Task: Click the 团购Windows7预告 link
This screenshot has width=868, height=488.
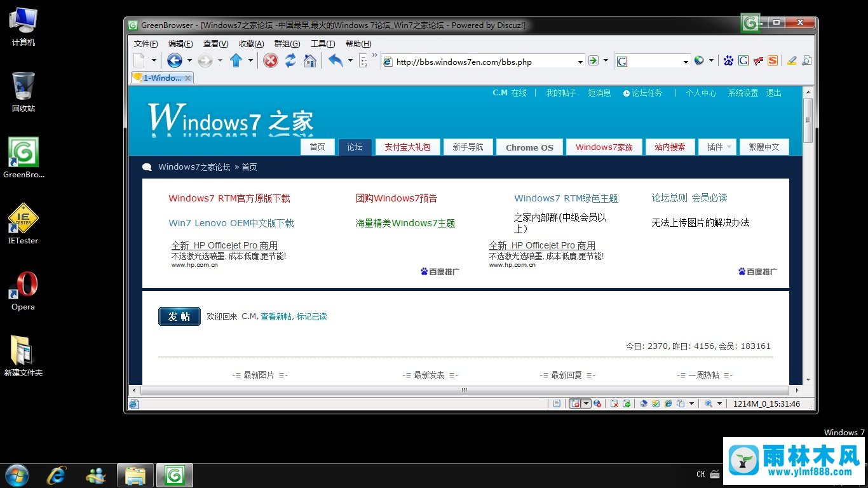Action: coord(397,198)
